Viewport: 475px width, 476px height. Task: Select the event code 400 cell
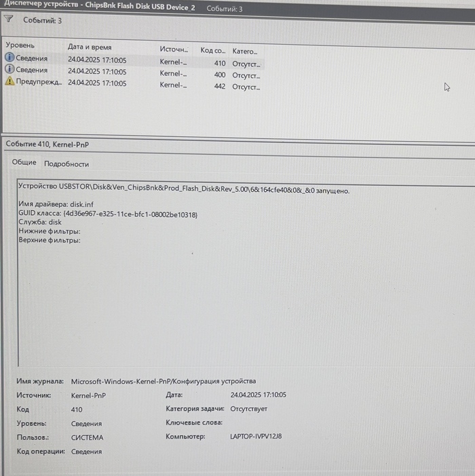coord(219,75)
